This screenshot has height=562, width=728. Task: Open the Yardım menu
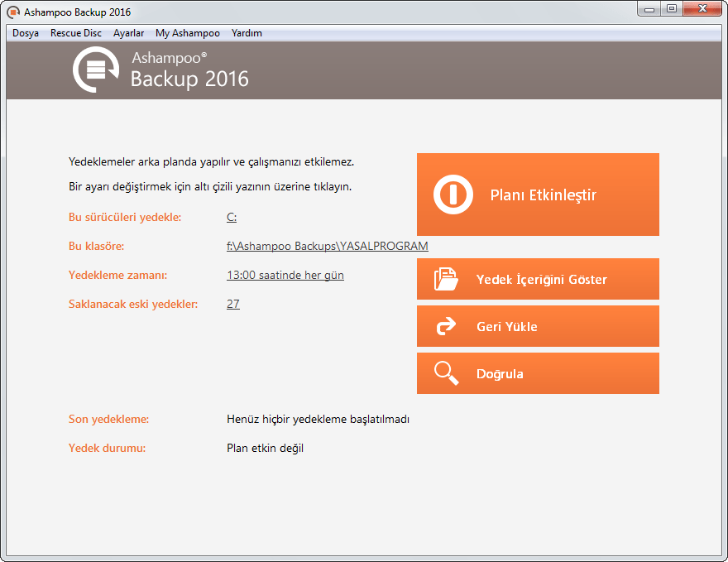(x=247, y=33)
